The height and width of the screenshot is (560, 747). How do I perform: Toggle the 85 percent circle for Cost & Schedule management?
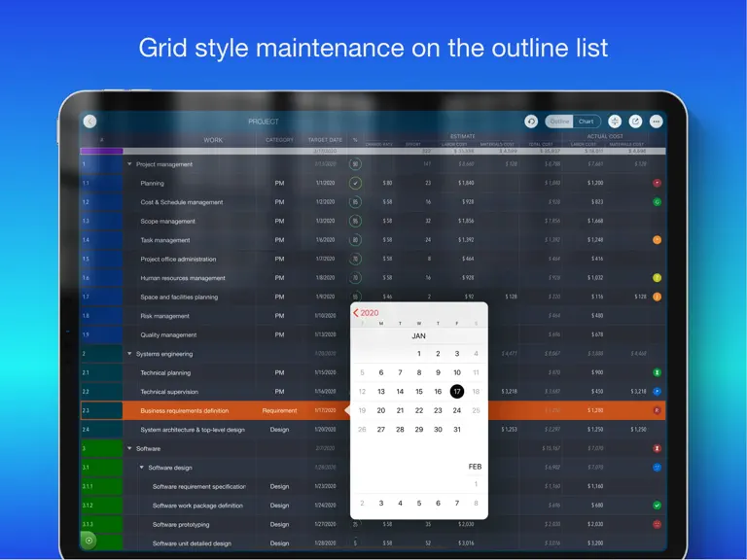pyautogui.click(x=355, y=202)
